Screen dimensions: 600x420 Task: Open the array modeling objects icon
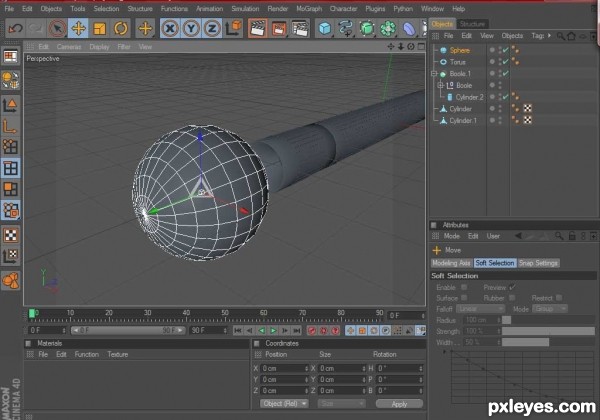click(388, 28)
